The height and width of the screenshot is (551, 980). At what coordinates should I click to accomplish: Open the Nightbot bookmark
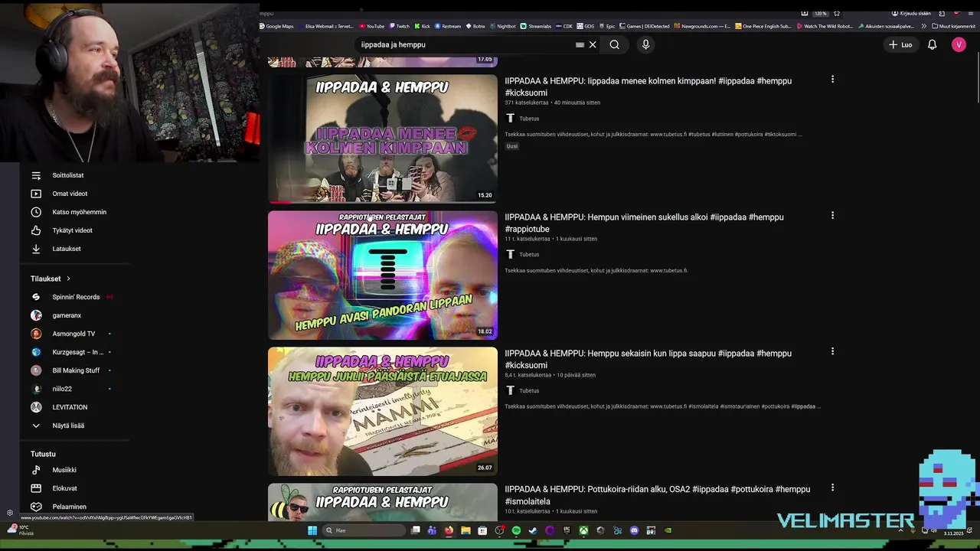pyautogui.click(x=503, y=26)
